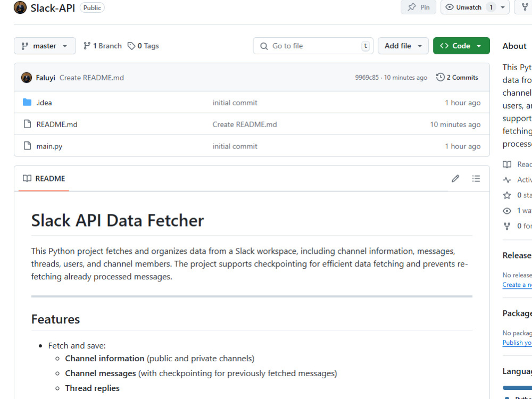Open Faluyi author link in commit row
Viewport: 532px width, 399px height.
45,78
